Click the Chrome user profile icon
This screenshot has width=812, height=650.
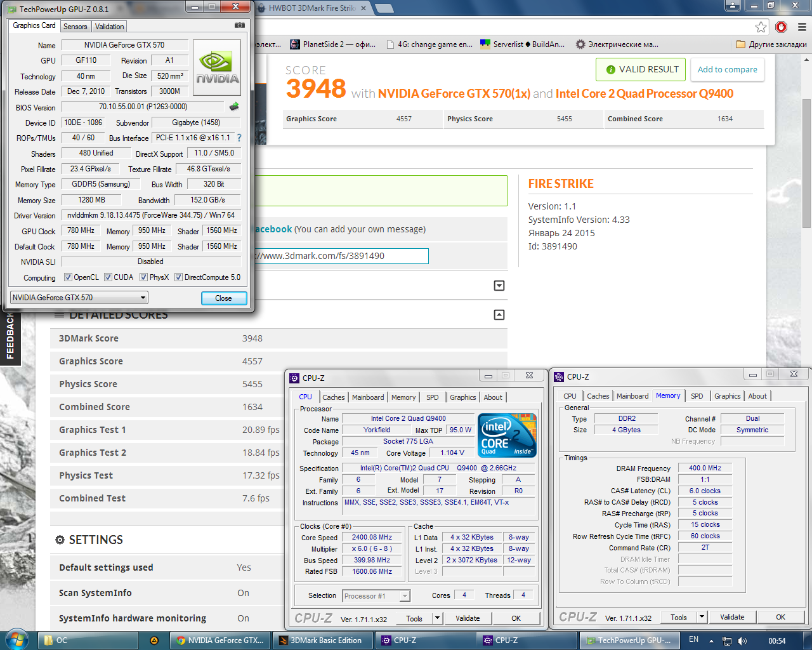(x=732, y=6)
